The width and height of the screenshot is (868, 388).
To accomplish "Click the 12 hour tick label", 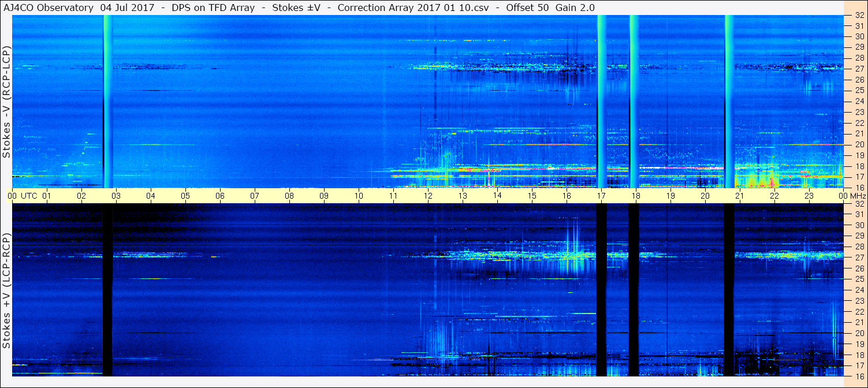I will coord(428,196).
